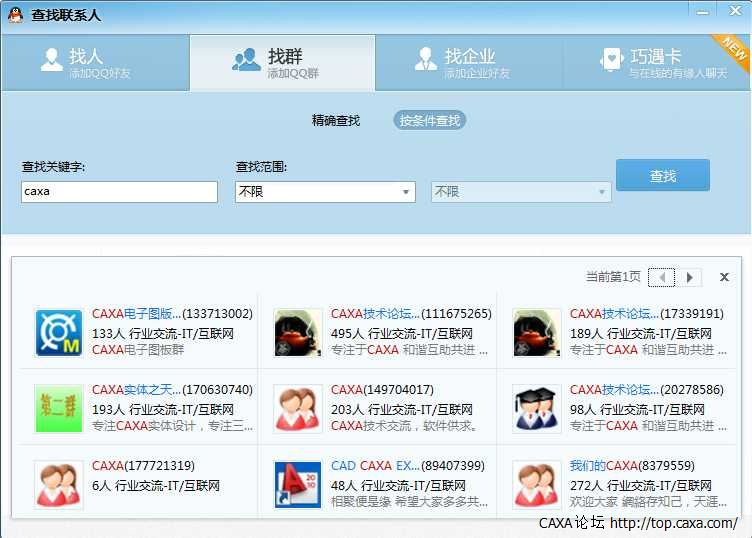Click green 第二群 avatar of CAXA实体之天
752x538 pixels.
pos(59,409)
